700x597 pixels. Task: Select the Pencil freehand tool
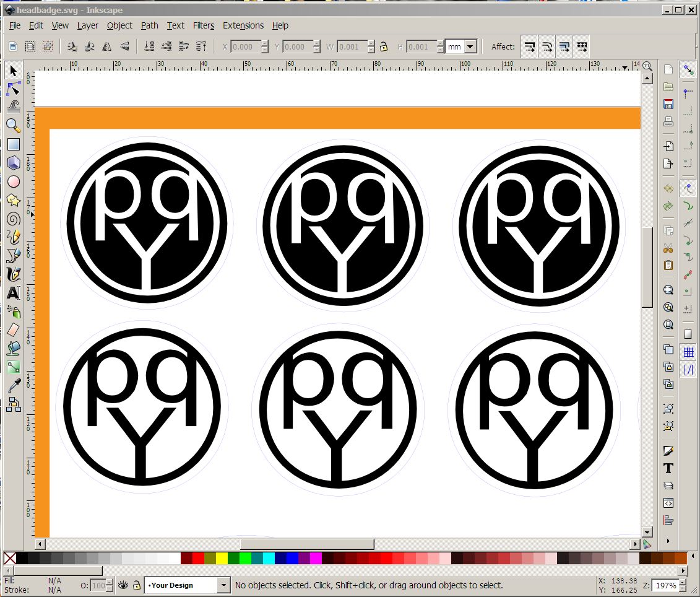point(14,237)
